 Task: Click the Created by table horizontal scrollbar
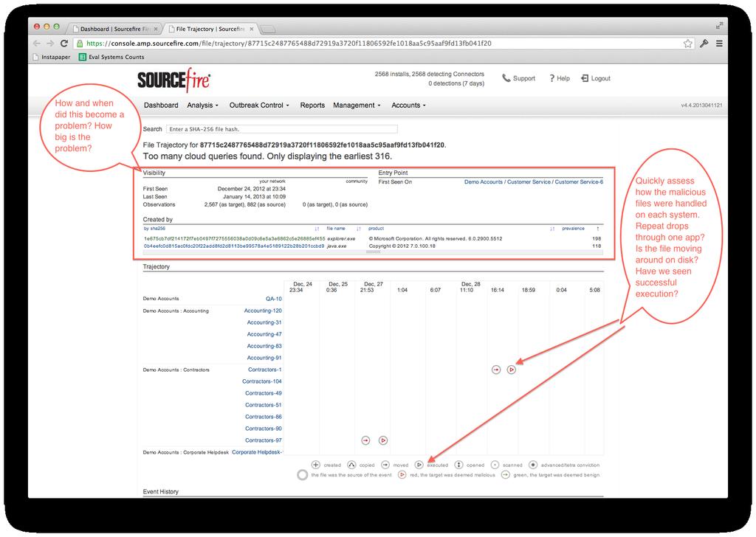coord(373,252)
